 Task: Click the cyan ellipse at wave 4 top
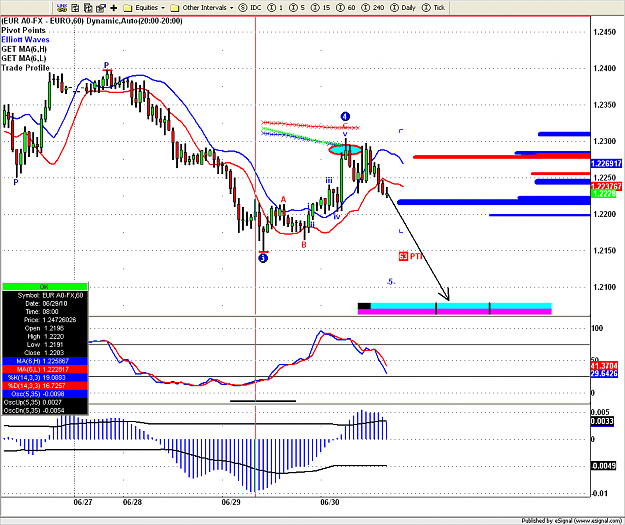[345, 150]
